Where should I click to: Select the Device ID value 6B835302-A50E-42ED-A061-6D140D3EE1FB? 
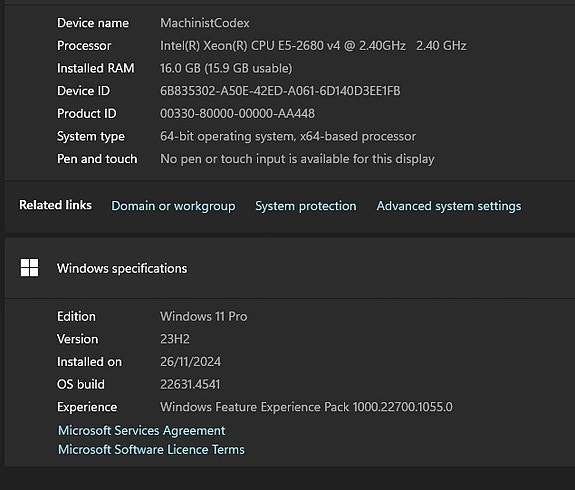point(280,91)
